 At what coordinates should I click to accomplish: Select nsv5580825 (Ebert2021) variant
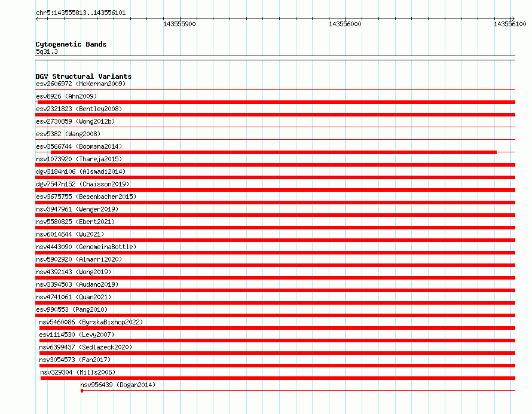tap(75, 222)
